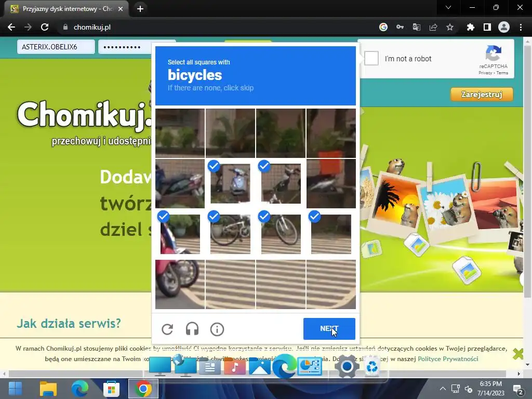Viewport: 532px width, 399px height.
Task: Deselect the checked tile with bicycle handlebars
Action: [x=281, y=183]
